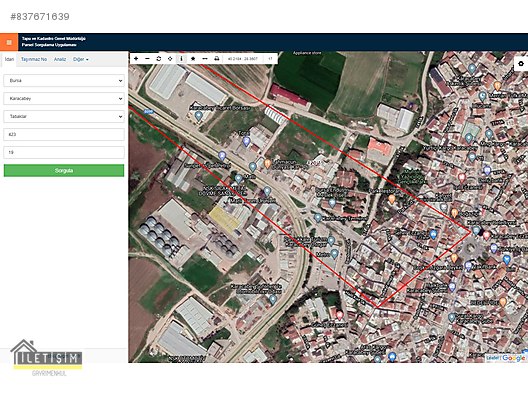Click the Karacabey Ticaret Borsası map pin
The height and width of the screenshot is (396, 528).
click(x=198, y=117)
